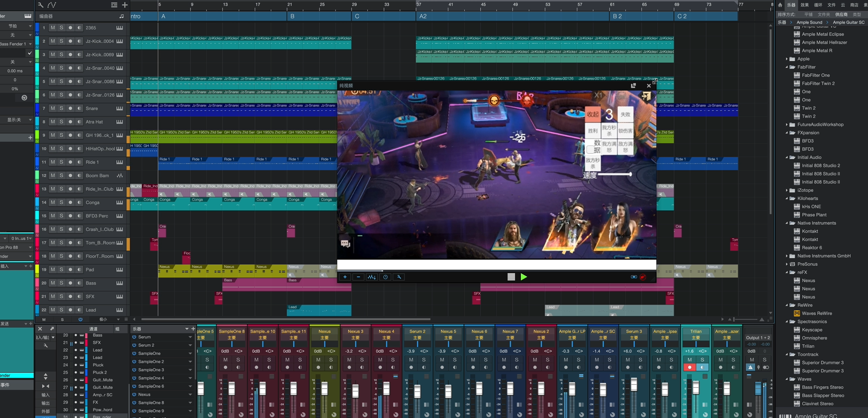Mute the Conga track
Viewport: 868px width, 418px height.
click(x=53, y=203)
